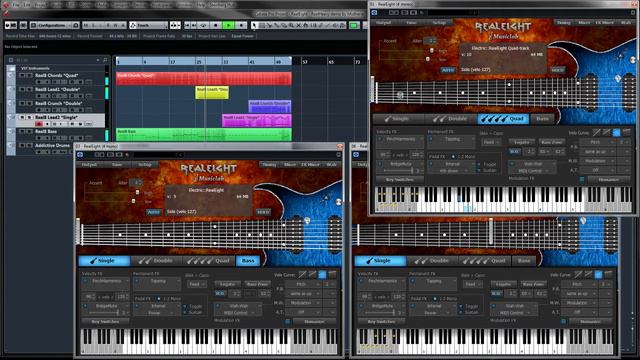Click blue activate icon in bottom-left RealEight window
The height and width of the screenshot is (360, 640).
click(x=80, y=155)
